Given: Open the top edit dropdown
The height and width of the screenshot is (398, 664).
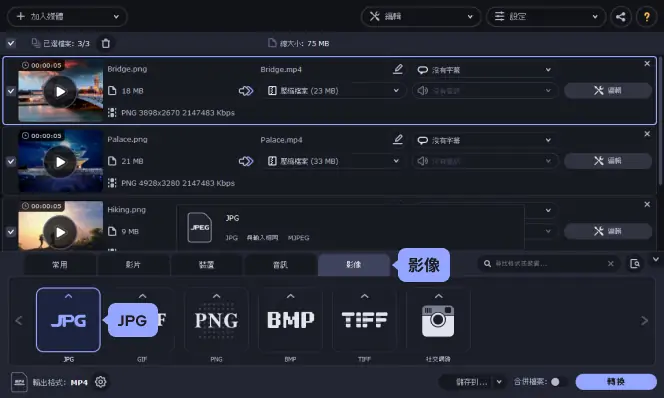Looking at the screenshot, I should point(421,17).
